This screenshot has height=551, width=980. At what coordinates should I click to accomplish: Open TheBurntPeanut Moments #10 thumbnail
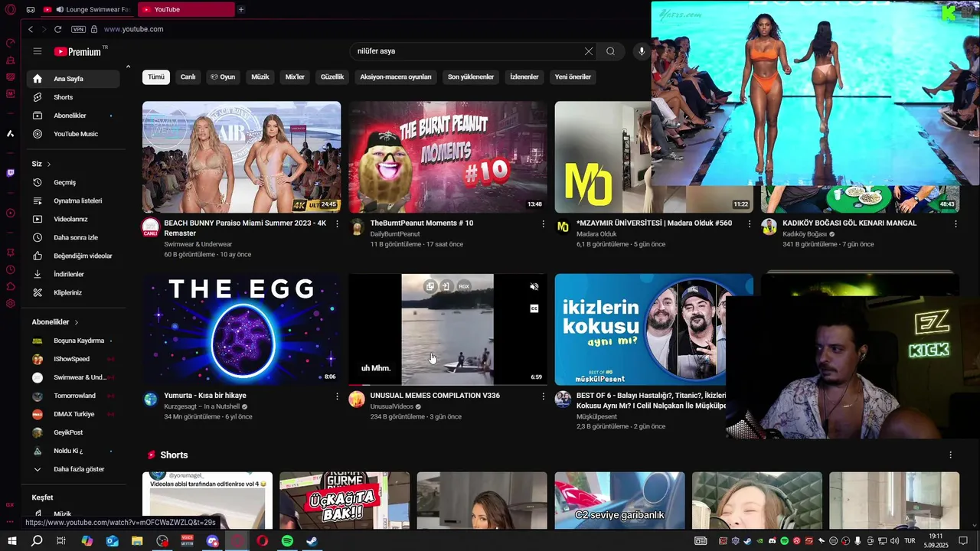tap(448, 157)
